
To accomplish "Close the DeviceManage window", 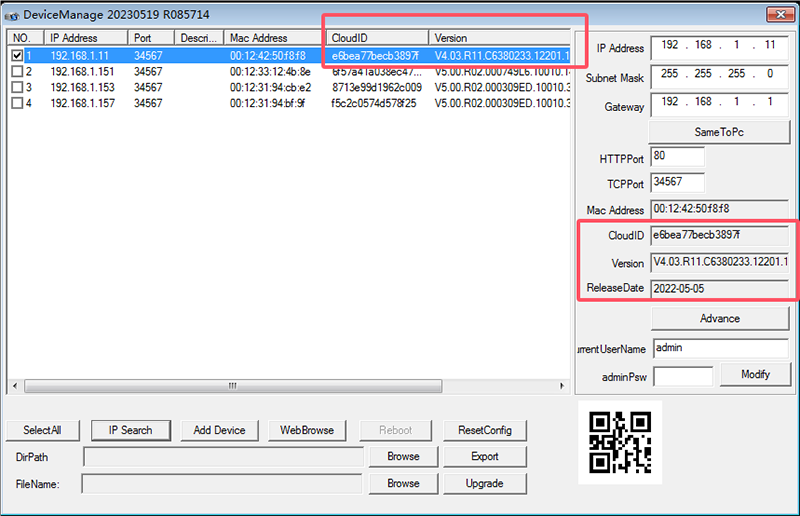I will coord(777,14).
